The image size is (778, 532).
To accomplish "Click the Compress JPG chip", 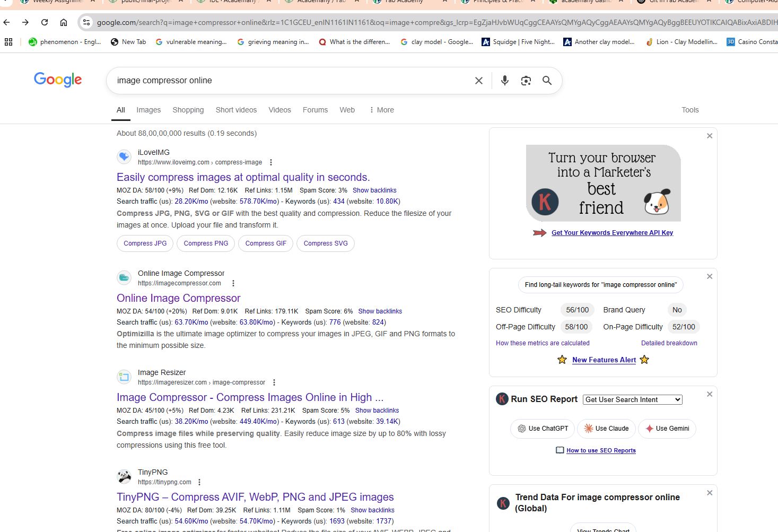I will tap(145, 243).
